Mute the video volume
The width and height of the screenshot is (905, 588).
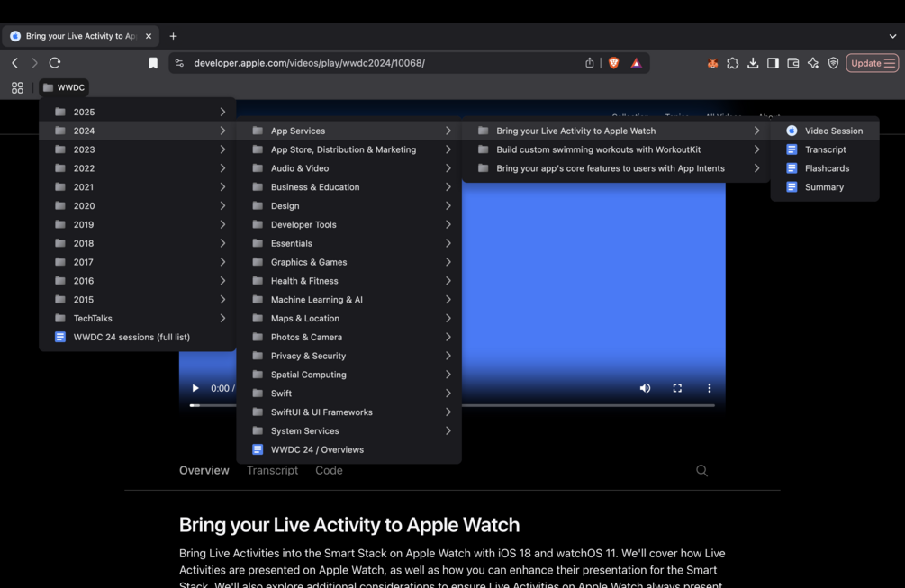pyautogui.click(x=646, y=388)
